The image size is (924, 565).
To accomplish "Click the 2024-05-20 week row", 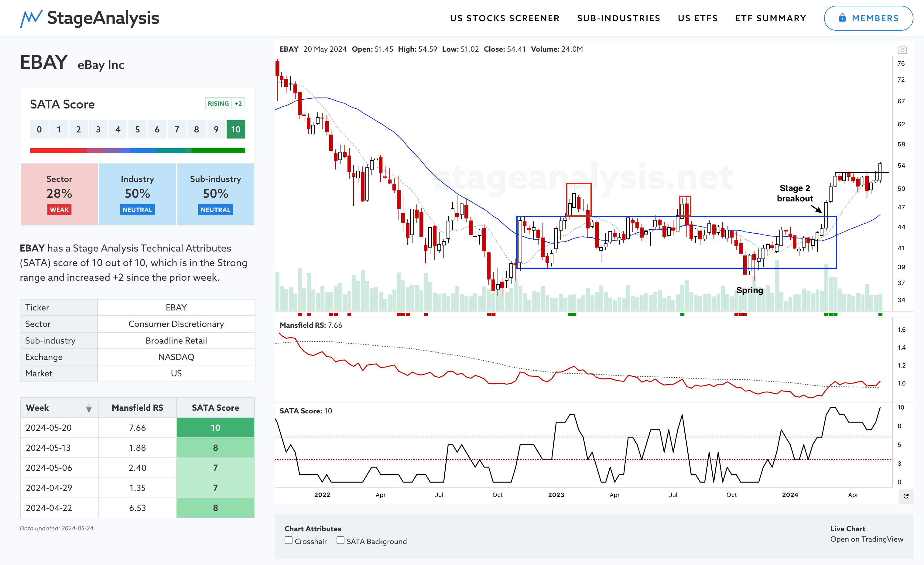I will click(x=138, y=428).
